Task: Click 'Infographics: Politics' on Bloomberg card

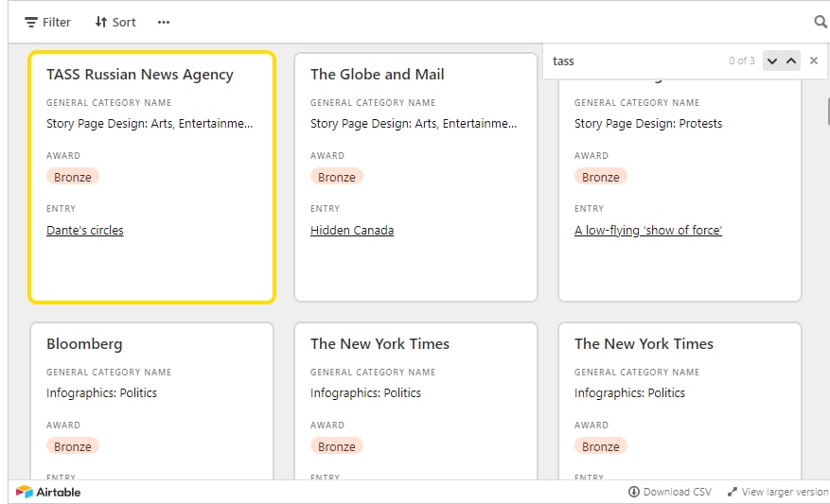Action: [x=101, y=393]
